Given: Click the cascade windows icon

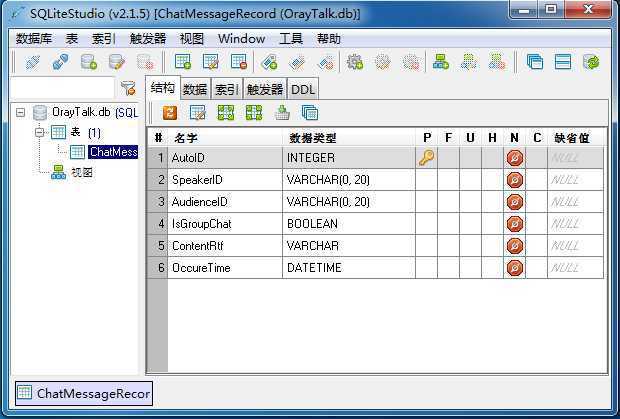Looking at the screenshot, I should [x=535, y=62].
